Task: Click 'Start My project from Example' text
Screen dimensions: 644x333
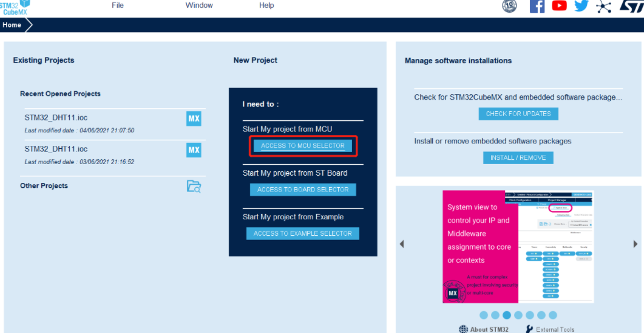Action: pyautogui.click(x=293, y=217)
